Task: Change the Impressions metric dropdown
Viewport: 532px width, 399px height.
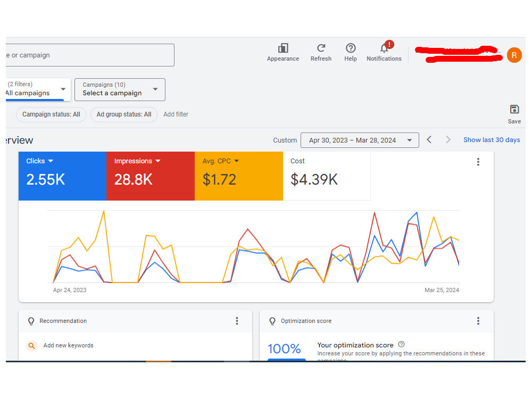Action: (x=158, y=161)
